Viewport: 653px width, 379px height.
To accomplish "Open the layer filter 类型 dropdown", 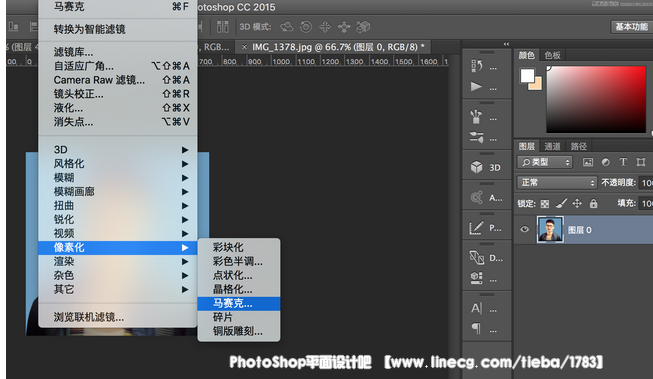I will click(x=545, y=162).
